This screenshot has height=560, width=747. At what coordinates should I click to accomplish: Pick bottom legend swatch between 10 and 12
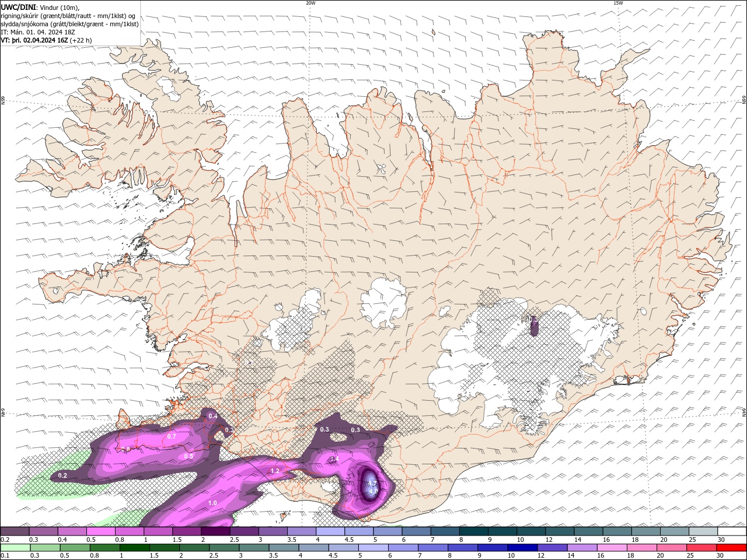pyautogui.click(x=522, y=548)
